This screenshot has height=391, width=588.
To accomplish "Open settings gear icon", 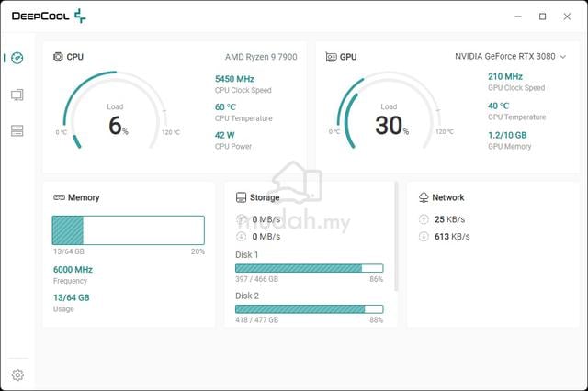I will [17, 374].
